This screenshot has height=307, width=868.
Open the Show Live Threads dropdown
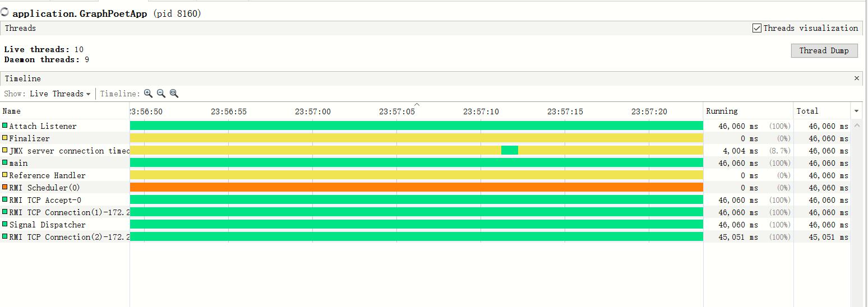pyautogui.click(x=60, y=94)
